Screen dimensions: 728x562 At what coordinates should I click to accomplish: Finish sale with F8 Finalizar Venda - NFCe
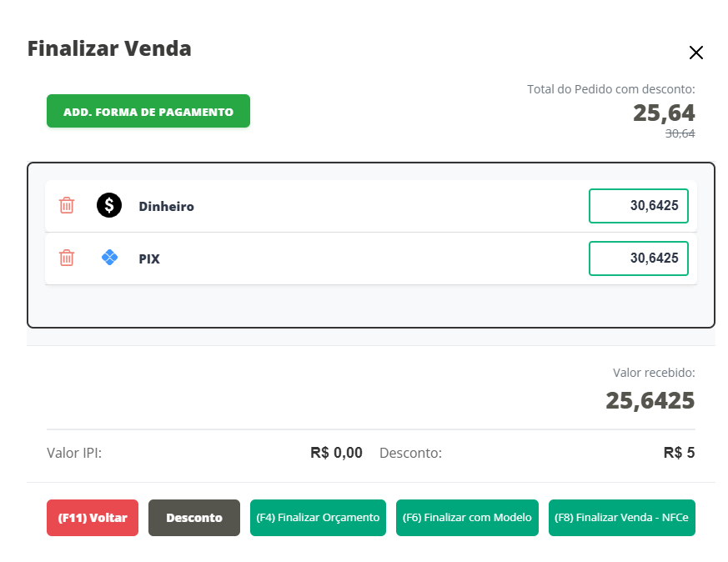tap(622, 518)
